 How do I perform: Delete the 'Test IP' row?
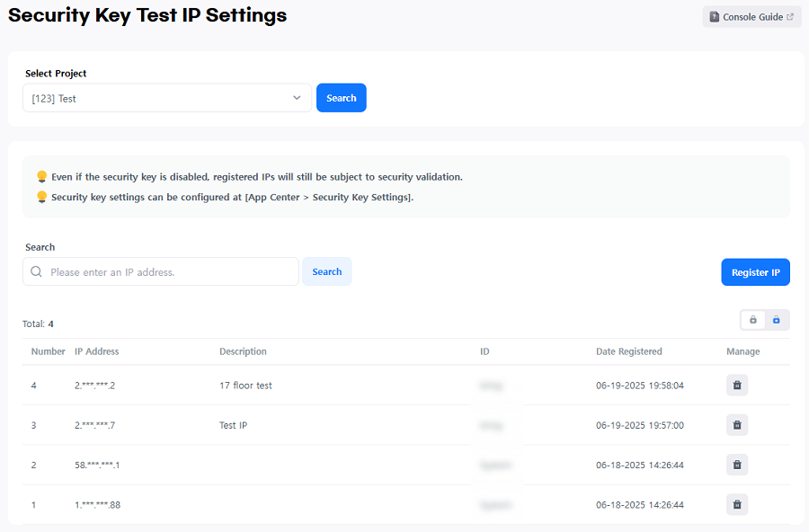736,425
